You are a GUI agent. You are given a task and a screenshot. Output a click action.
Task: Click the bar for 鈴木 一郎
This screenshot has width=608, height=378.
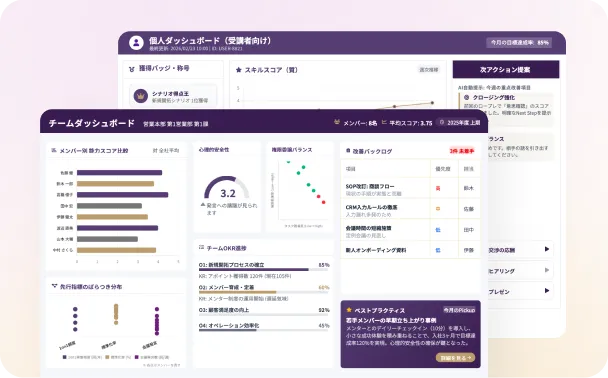pos(115,184)
